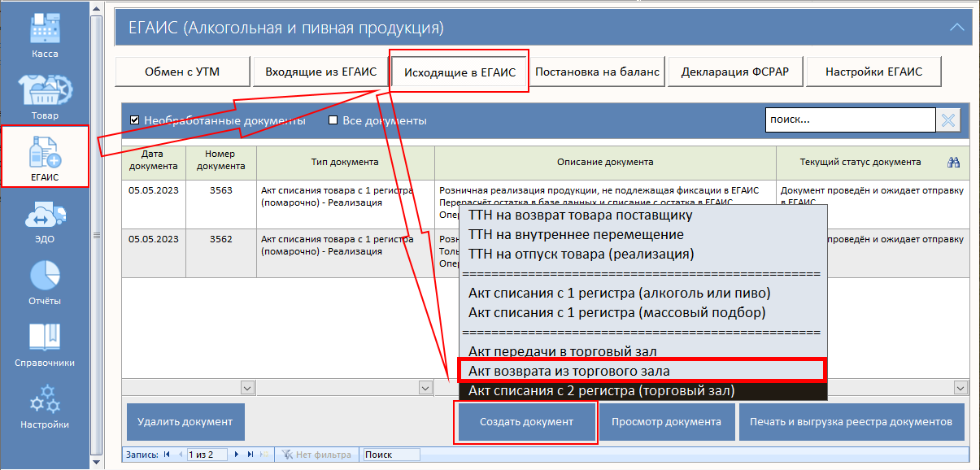Screen dimensions: 980x470
Task: Click the Удалить документ button
Action: (x=185, y=422)
